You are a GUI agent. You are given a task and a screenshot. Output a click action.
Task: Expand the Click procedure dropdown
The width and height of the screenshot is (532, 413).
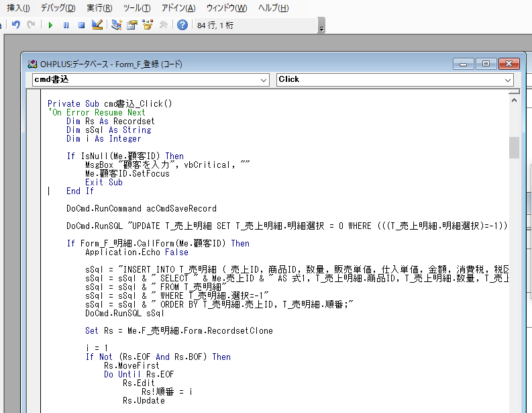pyautogui.click(x=507, y=79)
